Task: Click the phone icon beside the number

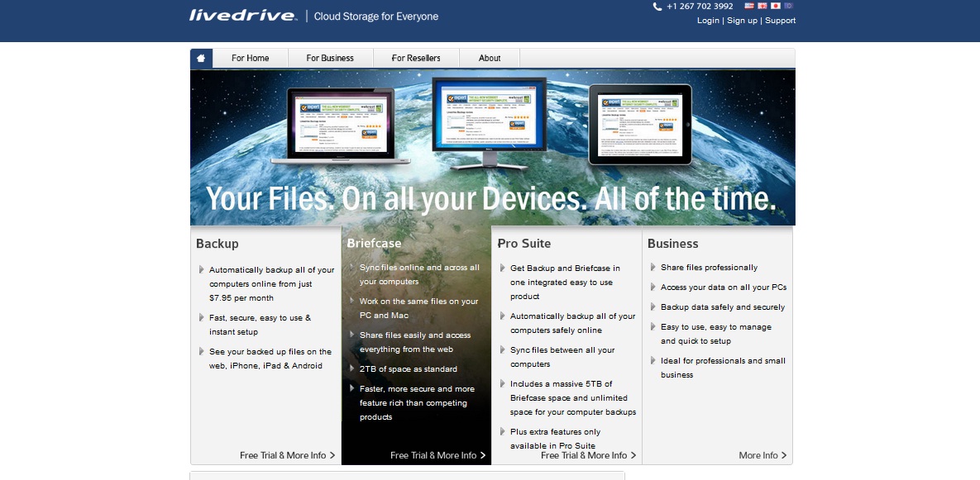Action: point(657,7)
